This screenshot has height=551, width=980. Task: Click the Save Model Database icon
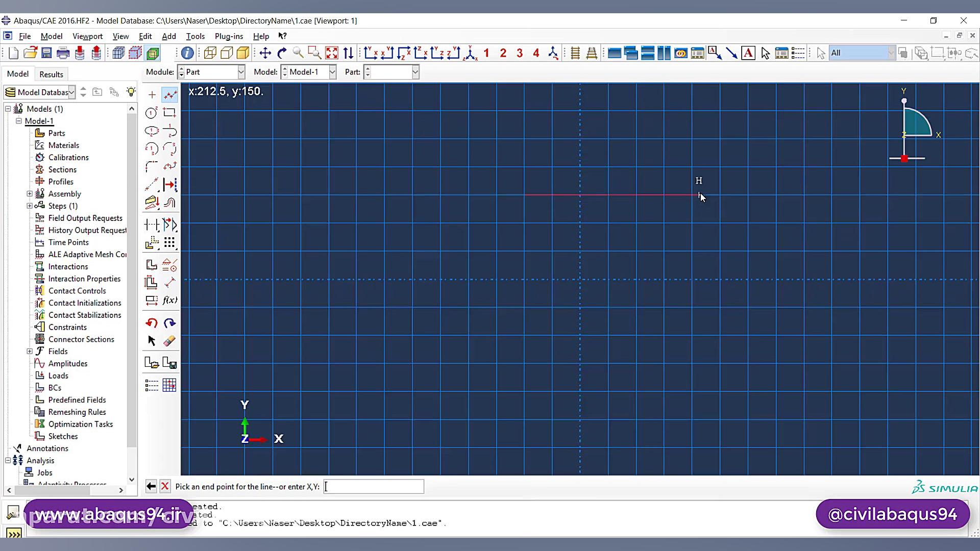pyautogui.click(x=46, y=53)
